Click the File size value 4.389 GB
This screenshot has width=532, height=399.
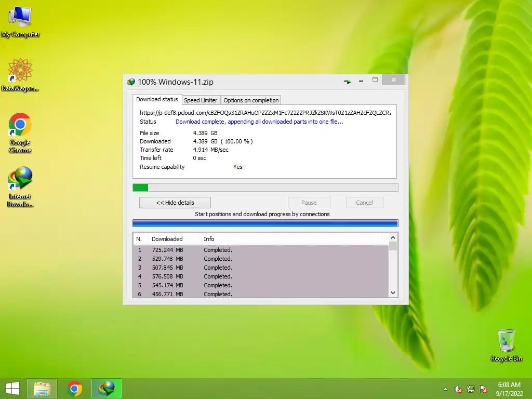[x=205, y=133]
